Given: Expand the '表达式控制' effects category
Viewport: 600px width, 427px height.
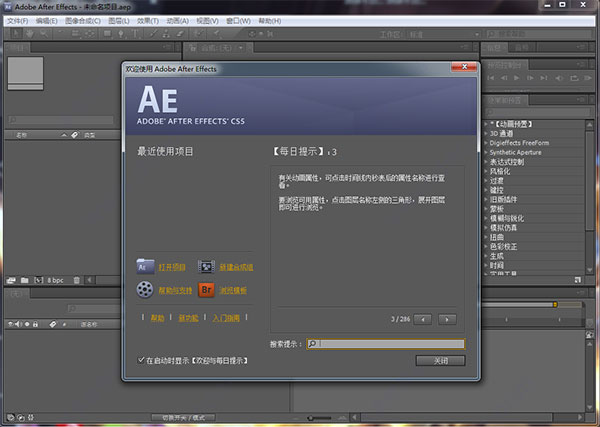Looking at the screenshot, I should [487, 162].
